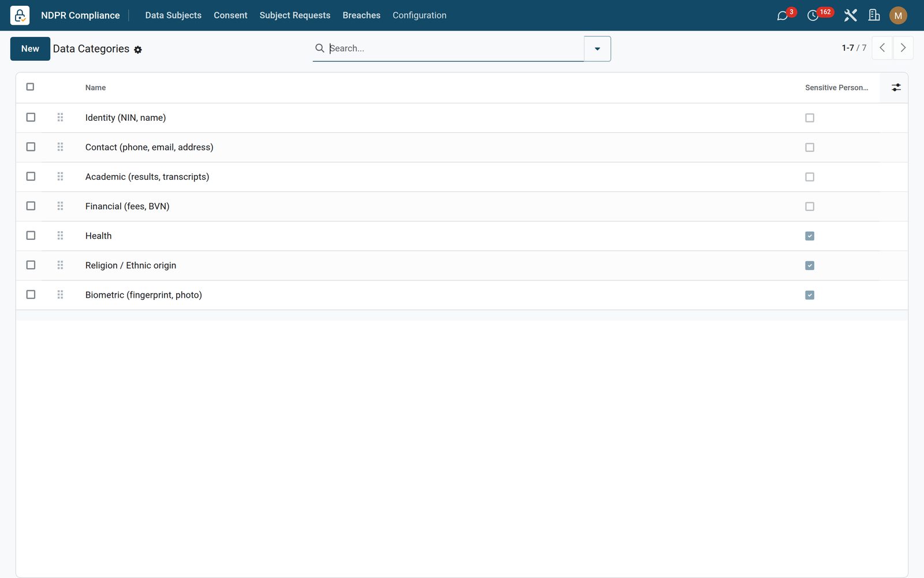This screenshot has height=578, width=924.
Task: Click the drag handle for Financial row
Action: (x=60, y=206)
